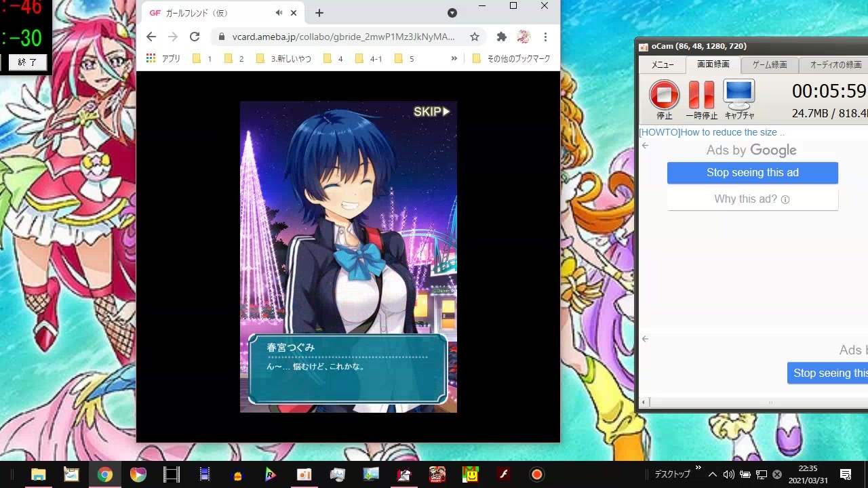Viewport: 868px width, 488px height.
Task: Open the film strip video app on taskbar
Action: 172,474
